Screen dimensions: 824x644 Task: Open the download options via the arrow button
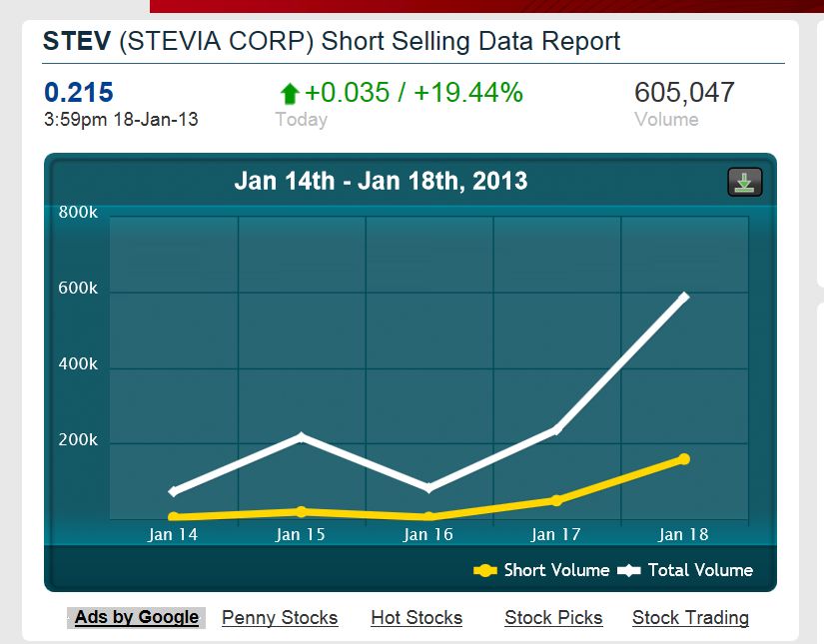(743, 182)
